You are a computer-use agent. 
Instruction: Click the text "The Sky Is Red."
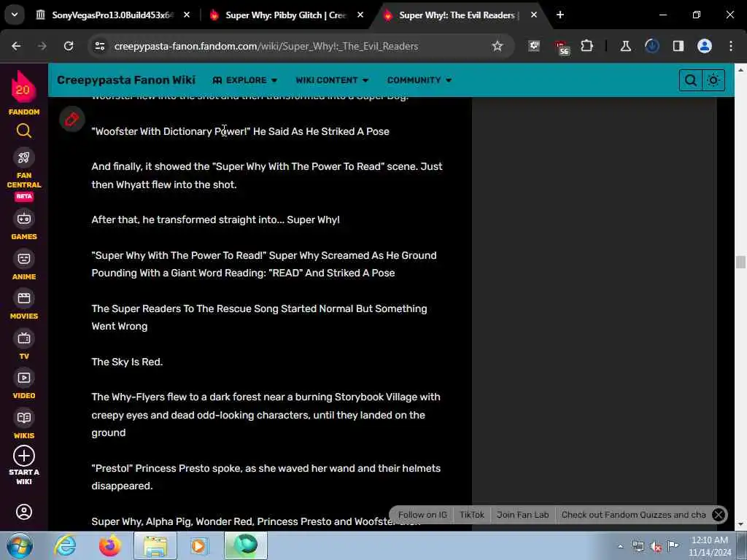[x=127, y=362]
